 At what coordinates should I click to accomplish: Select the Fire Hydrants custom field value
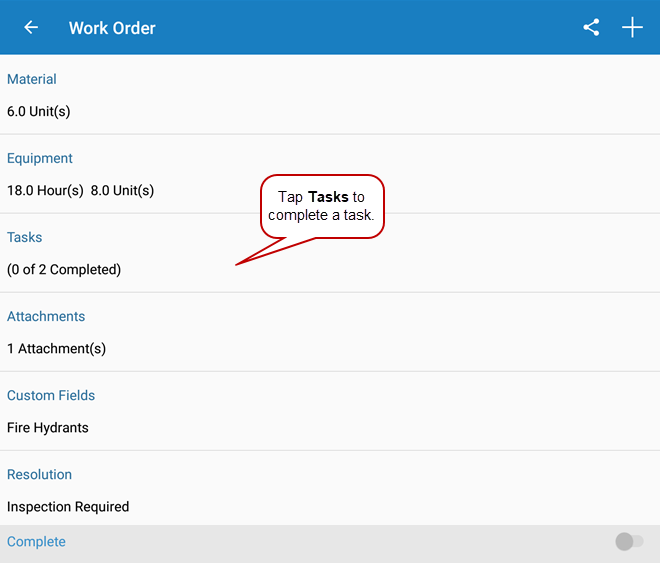48,427
